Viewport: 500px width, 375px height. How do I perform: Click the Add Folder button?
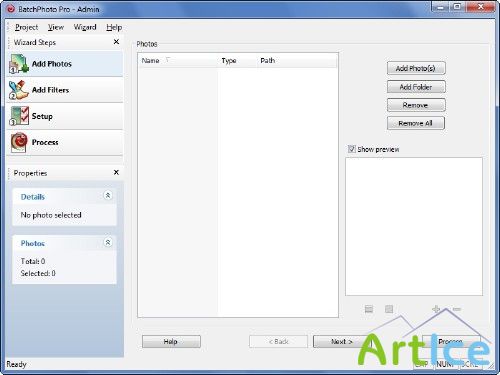click(x=416, y=87)
